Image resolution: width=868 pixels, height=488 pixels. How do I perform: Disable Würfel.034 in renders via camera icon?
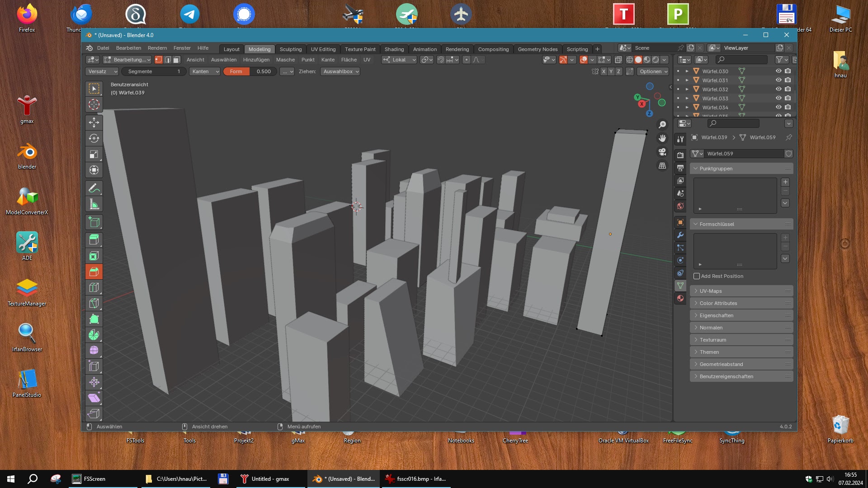pos(788,107)
